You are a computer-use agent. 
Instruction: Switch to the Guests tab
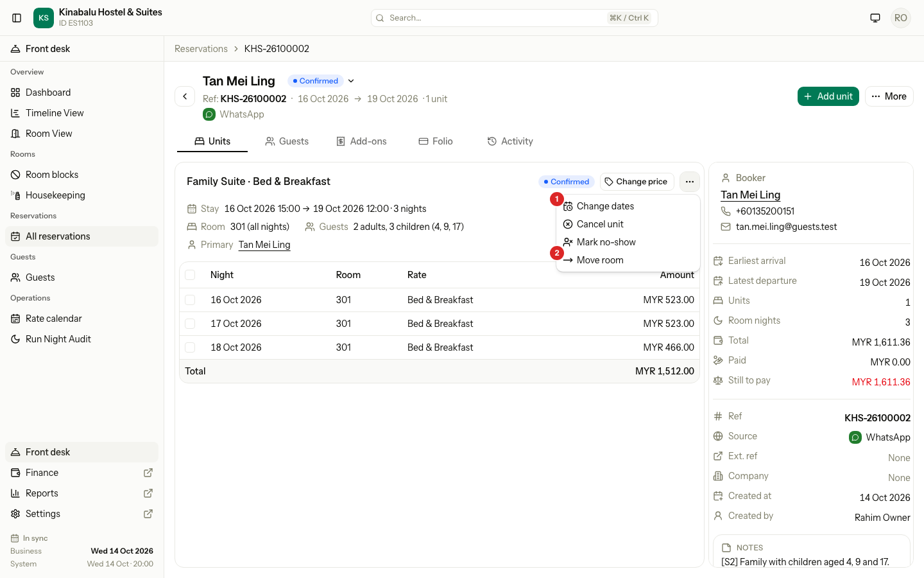click(x=287, y=141)
